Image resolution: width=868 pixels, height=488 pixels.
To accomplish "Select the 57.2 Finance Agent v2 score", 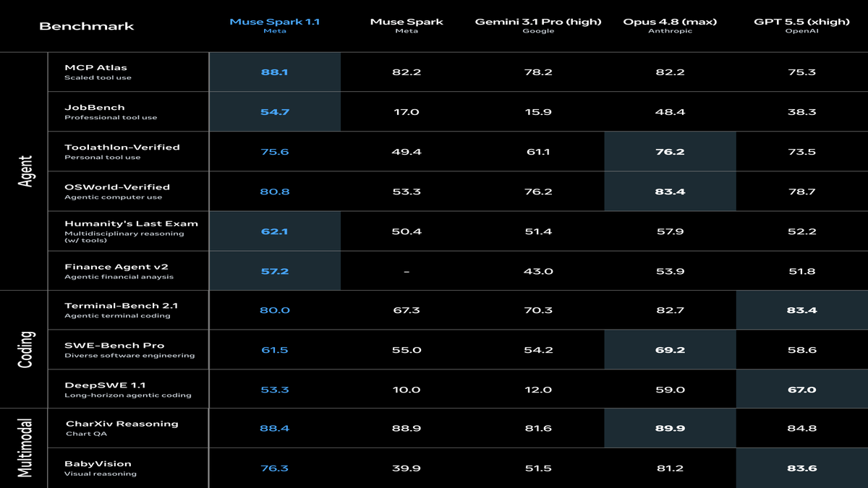I will pyautogui.click(x=275, y=271).
